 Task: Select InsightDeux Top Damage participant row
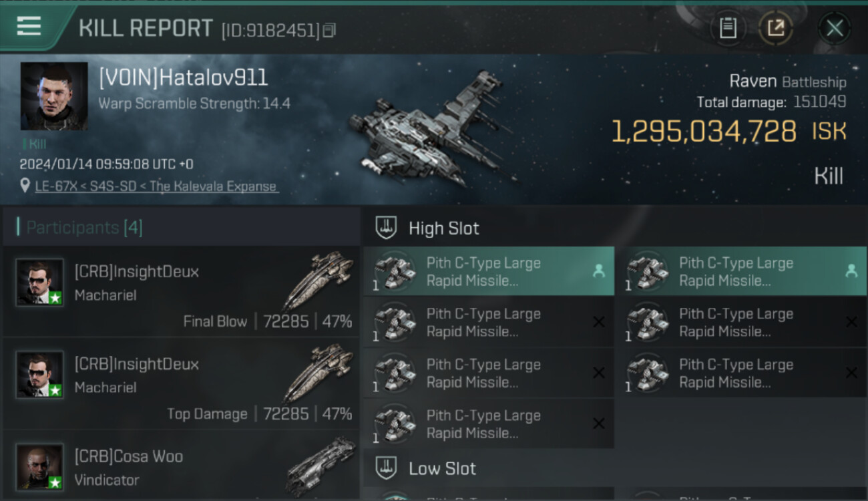tap(181, 383)
